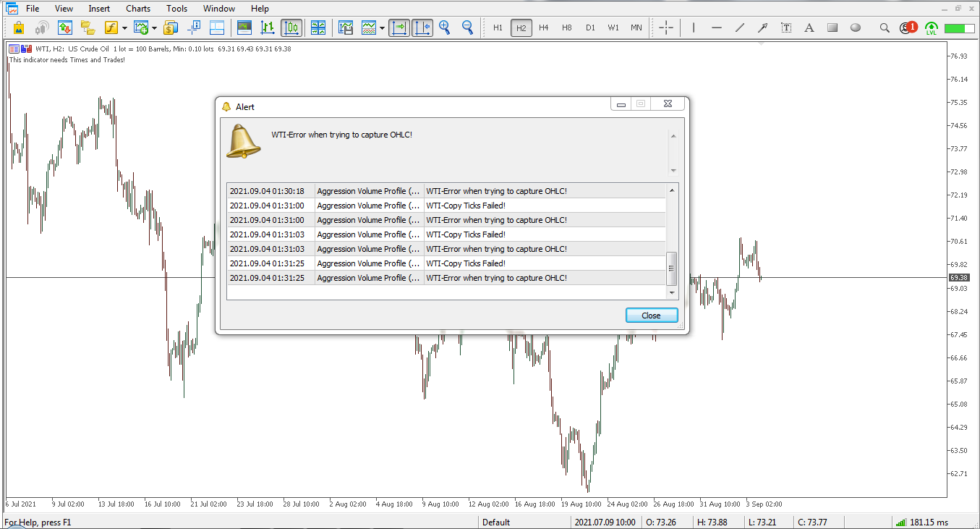Select the 01:31:03 'WTI-Error when trying to capture OHLC!' row
The width and height of the screenshot is (980, 529).
446,249
